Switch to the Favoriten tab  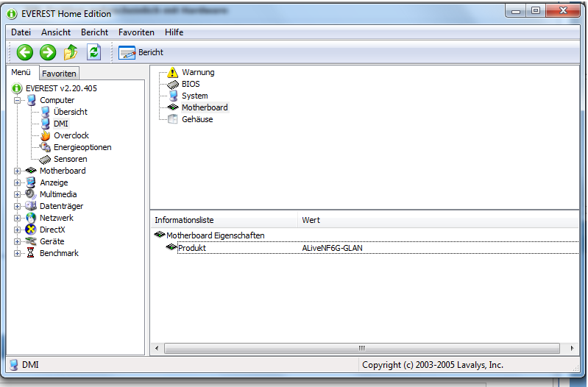59,74
